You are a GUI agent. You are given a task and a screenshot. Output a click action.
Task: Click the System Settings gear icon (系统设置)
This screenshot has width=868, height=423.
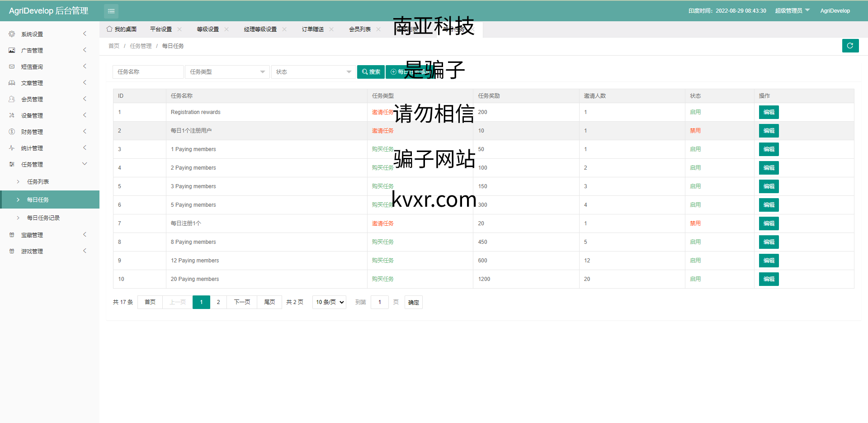(12, 34)
